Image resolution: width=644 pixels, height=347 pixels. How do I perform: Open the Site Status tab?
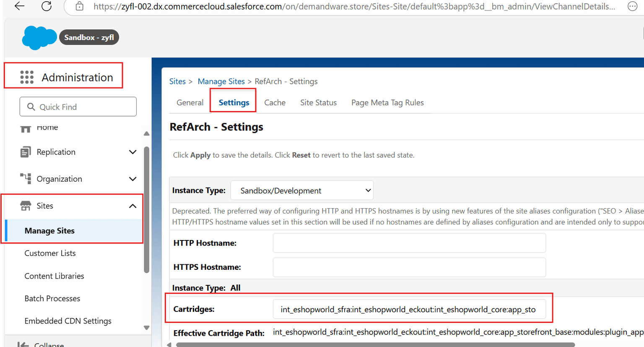pos(318,102)
